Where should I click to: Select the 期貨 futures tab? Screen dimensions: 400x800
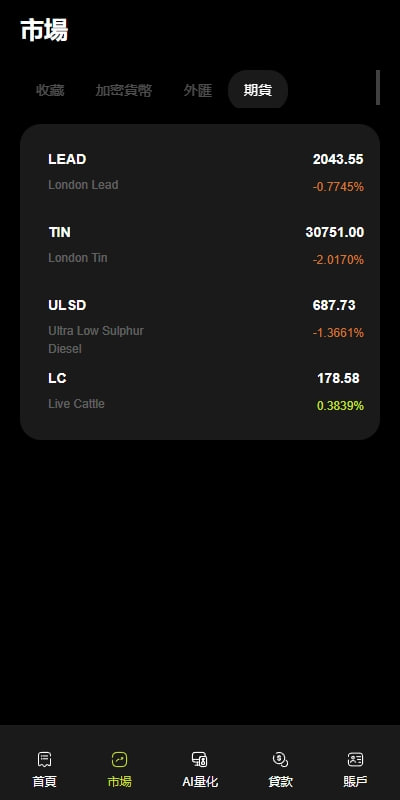(x=258, y=90)
